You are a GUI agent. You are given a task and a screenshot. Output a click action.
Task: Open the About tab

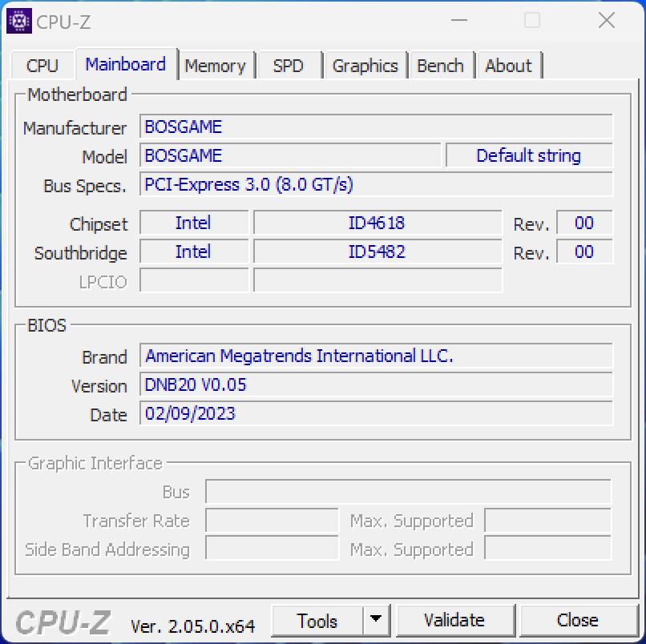click(x=508, y=66)
